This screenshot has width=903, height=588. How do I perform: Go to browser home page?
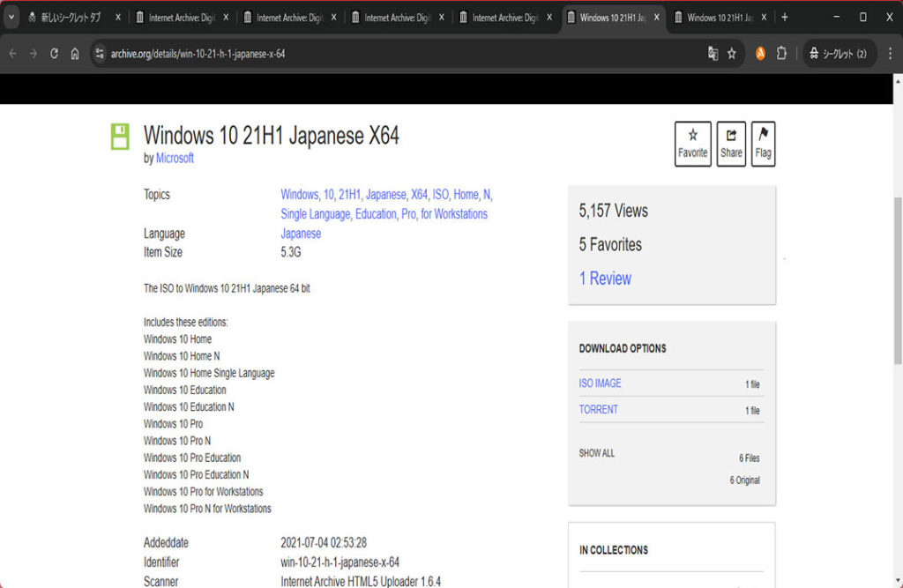pos(75,54)
